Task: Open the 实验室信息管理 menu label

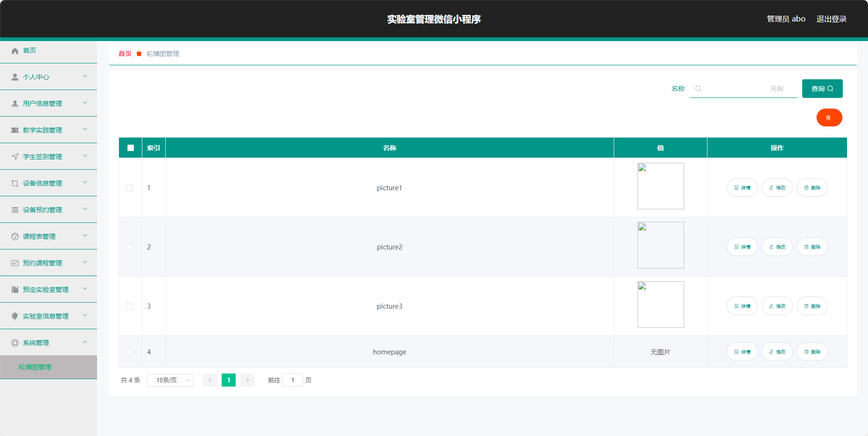Action: [46, 316]
